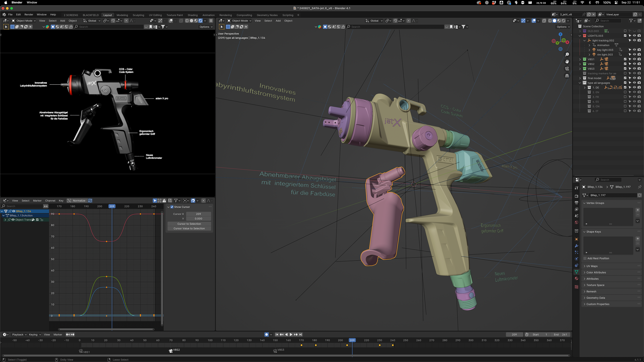Enable the 2. EN collection checkbox
This screenshot has height=362, width=644.
tap(625, 92)
